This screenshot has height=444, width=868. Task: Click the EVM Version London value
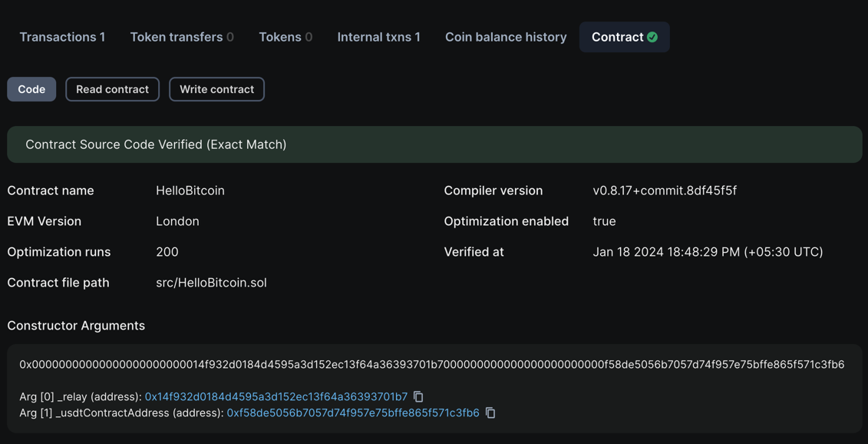pos(177,220)
